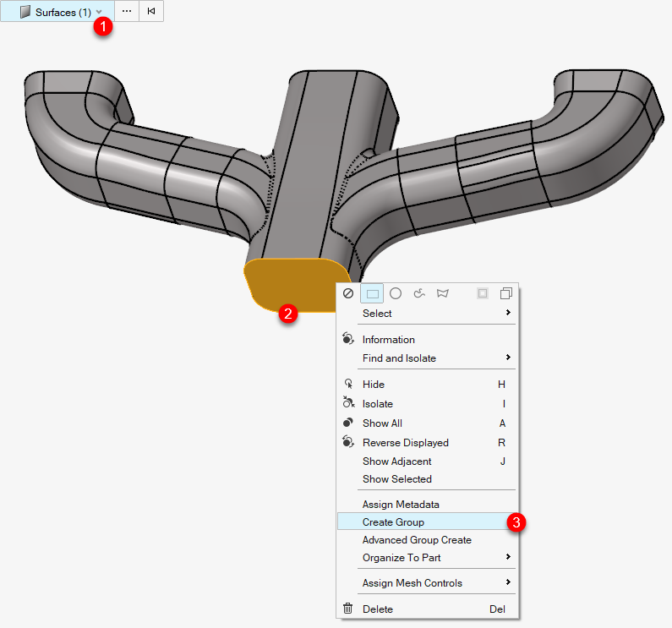Viewport: 672px width, 628px height.
Task: Open the three-dots advanced selection options
Action: pos(127,12)
